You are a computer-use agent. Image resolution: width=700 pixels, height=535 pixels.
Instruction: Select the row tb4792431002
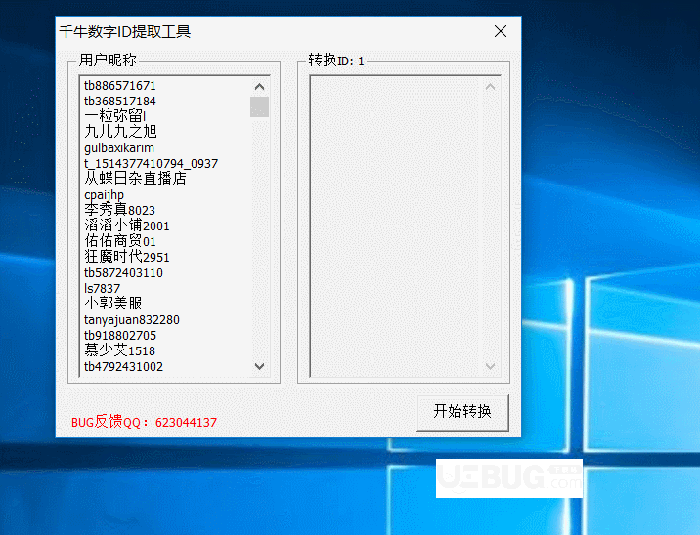[x=123, y=367]
